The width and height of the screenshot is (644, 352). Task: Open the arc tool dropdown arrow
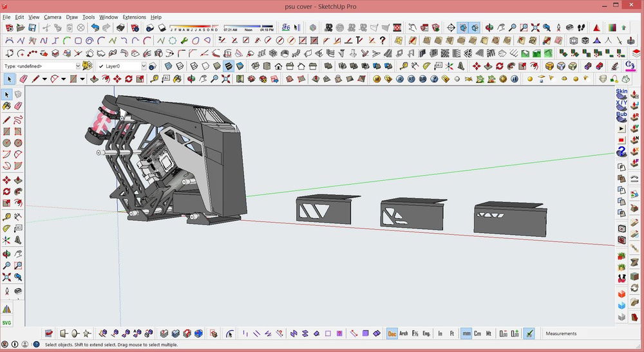(63, 79)
